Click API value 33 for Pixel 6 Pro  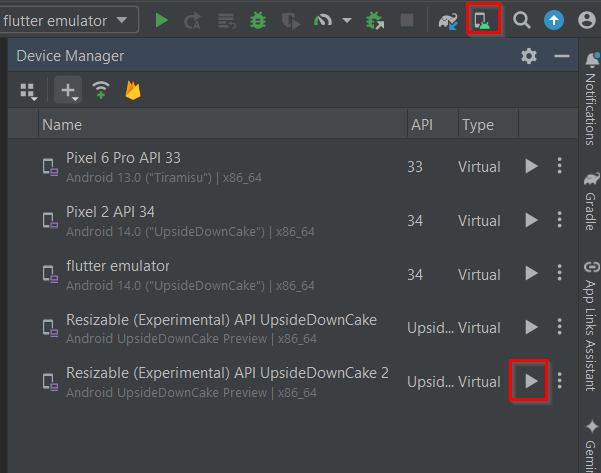(x=415, y=167)
